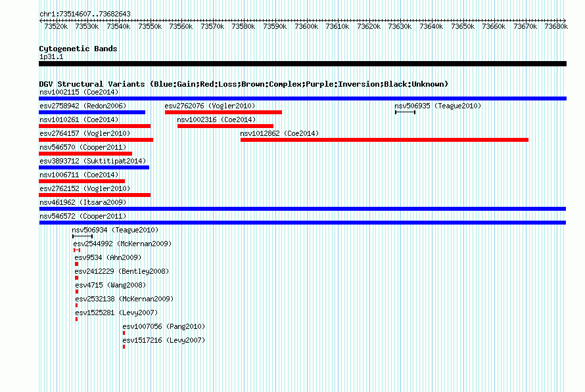This screenshot has height=392, width=585.
Task: Click the 73680k ruler position
Action: click(556, 26)
